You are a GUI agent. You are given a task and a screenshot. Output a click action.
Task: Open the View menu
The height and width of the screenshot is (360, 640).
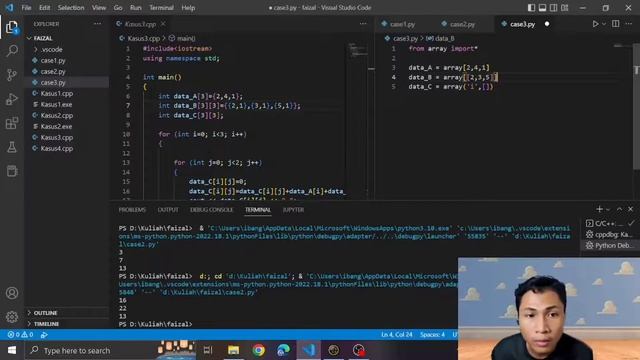[x=99, y=8]
